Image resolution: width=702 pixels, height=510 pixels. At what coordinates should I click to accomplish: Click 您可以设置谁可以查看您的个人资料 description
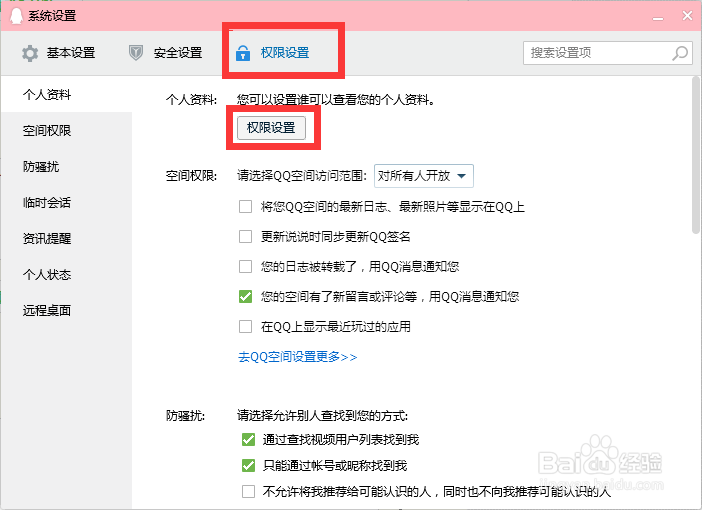point(336,99)
